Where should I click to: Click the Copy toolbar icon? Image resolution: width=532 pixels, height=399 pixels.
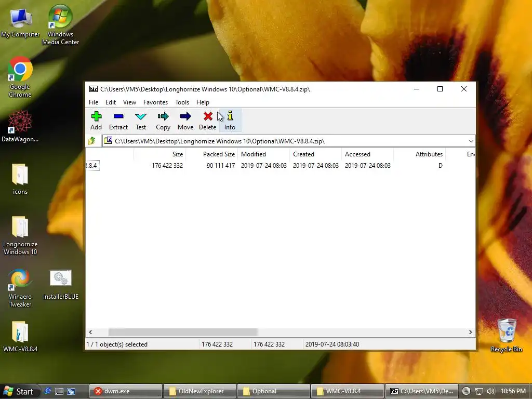163,121
